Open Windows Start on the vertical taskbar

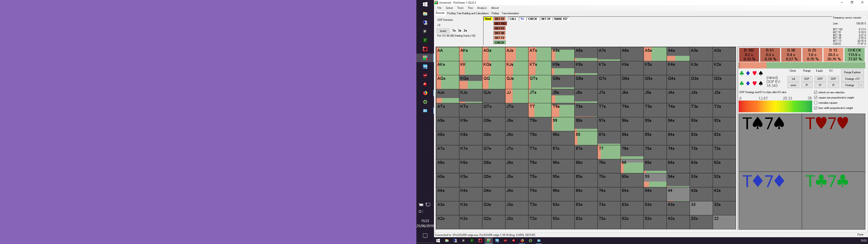425,4
